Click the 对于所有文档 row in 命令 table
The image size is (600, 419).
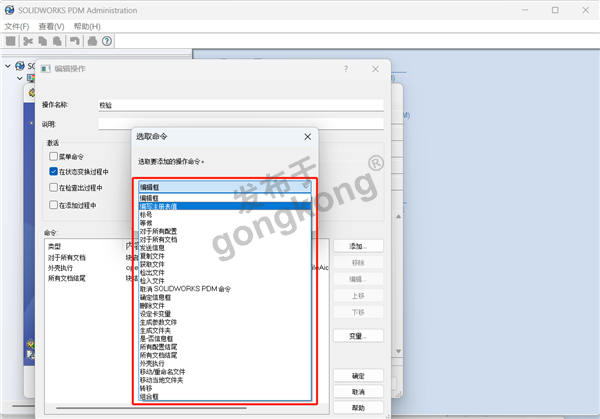(x=88, y=258)
